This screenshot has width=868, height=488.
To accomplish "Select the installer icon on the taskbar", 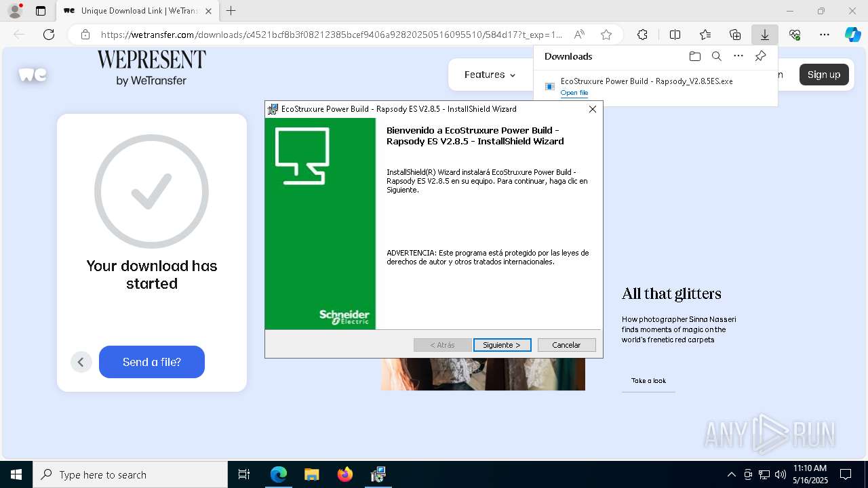I will 378,474.
